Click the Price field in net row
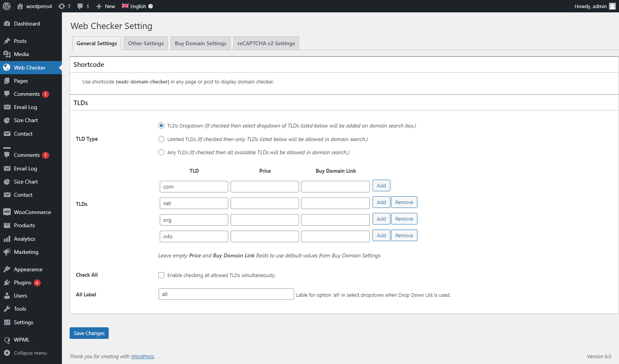619x364 pixels. pos(265,203)
